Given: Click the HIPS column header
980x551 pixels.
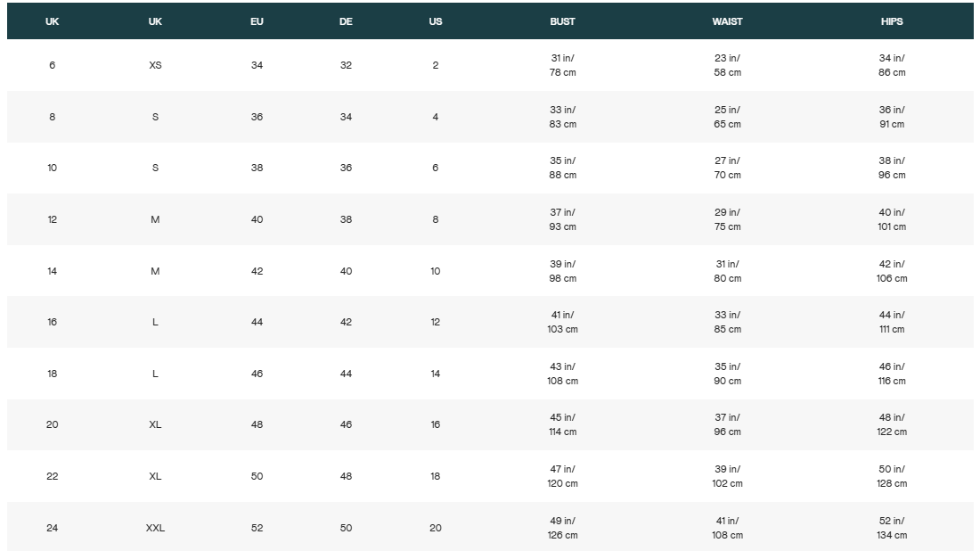Looking at the screenshot, I should tap(891, 21).
